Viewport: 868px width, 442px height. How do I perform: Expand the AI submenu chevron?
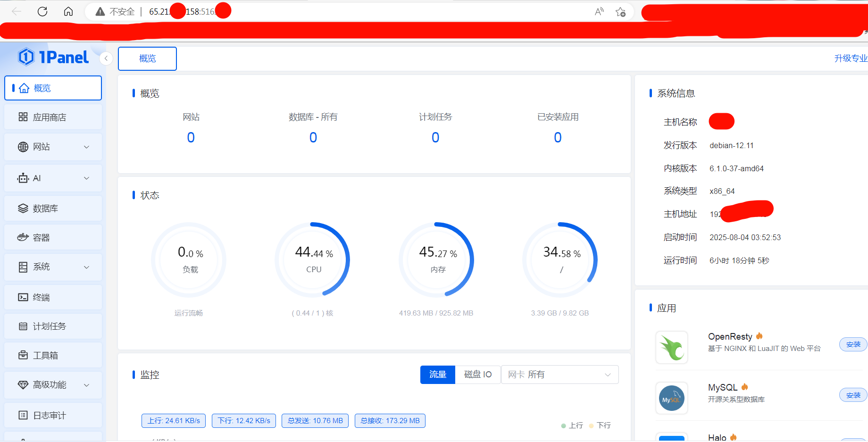click(87, 178)
